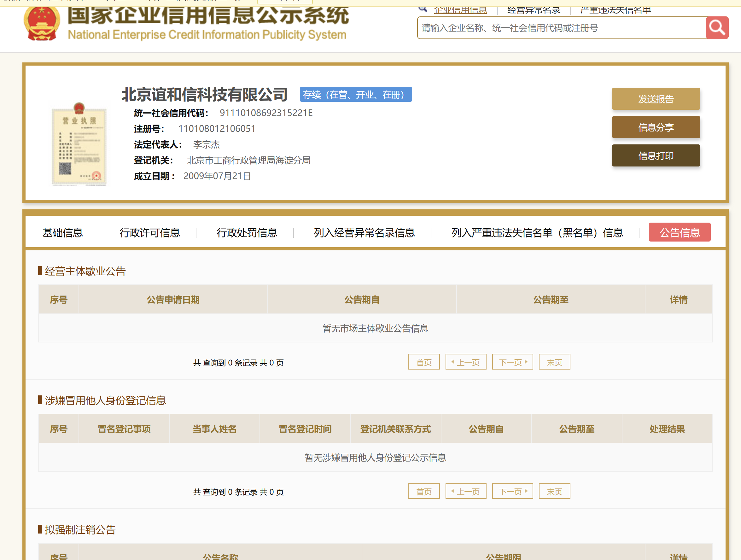Click the 信息打印 button
Screen dimensions: 741x560
point(656,156)
